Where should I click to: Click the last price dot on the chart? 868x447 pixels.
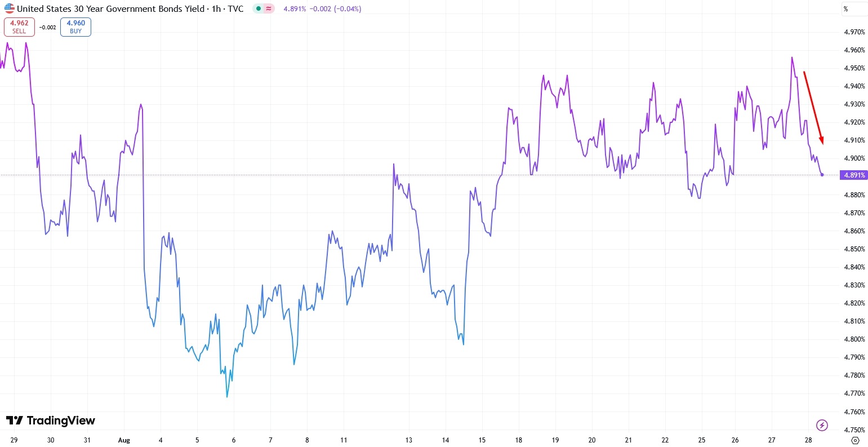[822, 175]
